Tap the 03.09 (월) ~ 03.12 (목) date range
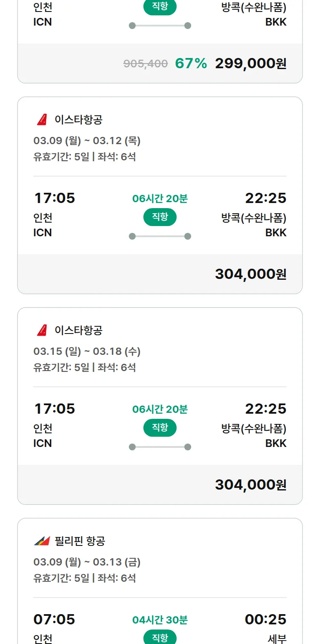This screenshot has width=320, height=644. coord(87,141)
